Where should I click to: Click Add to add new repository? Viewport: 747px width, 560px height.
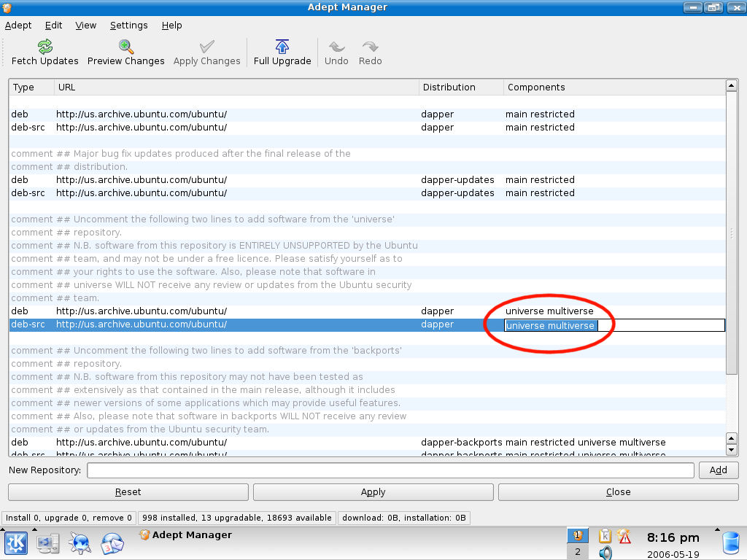click(x=718, y=470)
